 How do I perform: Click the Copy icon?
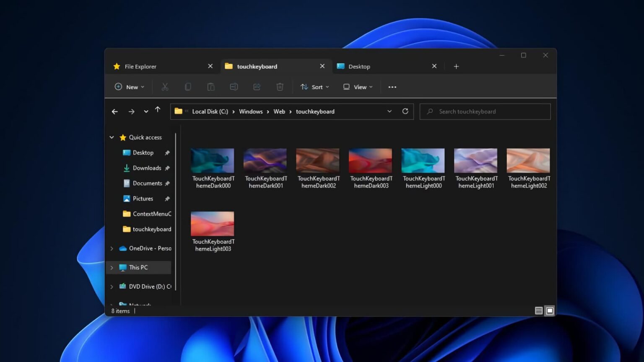pyautogui.click(x=188, y=87)
